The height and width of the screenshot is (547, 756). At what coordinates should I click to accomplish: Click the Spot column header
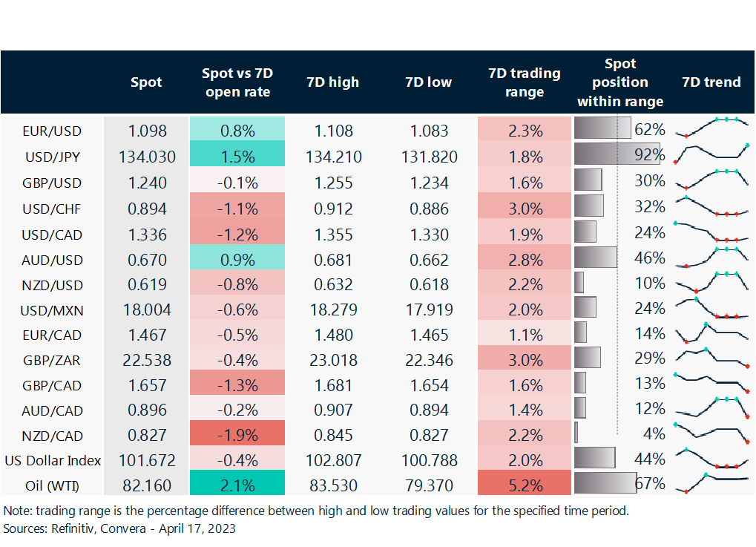click(146, 82)
